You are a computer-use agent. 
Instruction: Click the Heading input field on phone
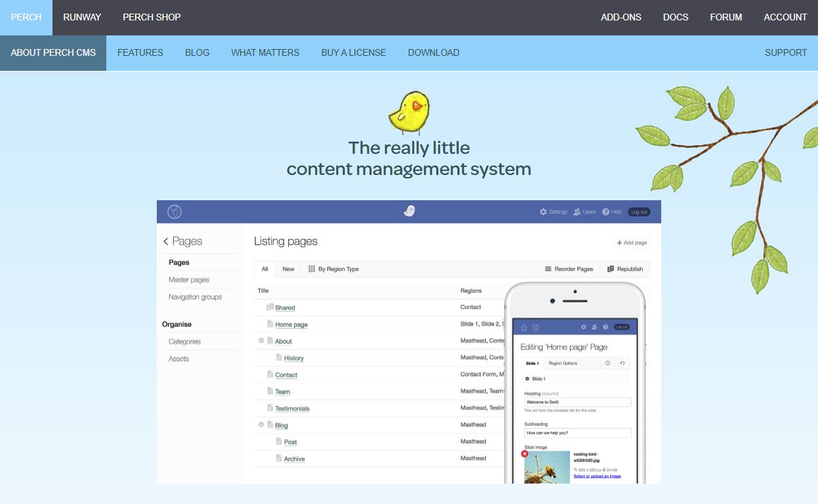tap(578, 402)
